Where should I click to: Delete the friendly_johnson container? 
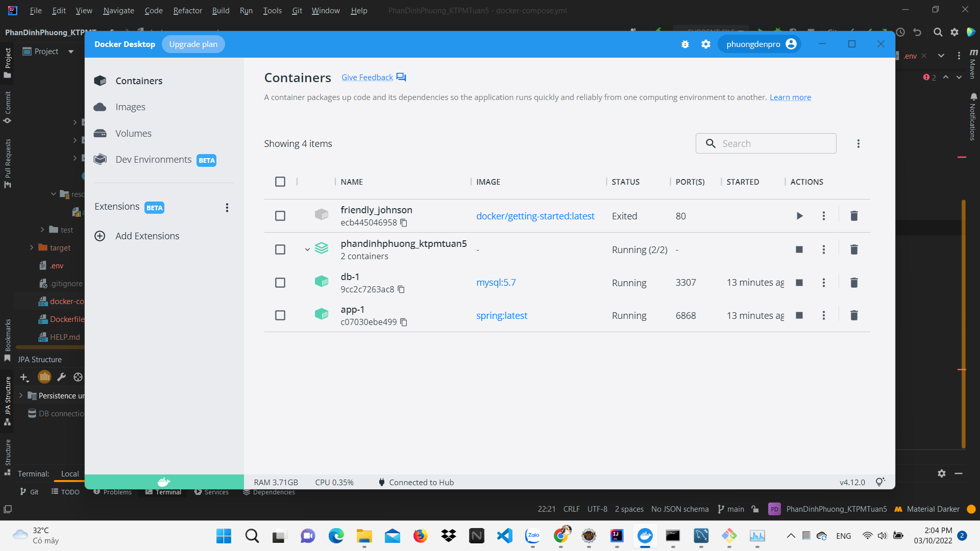[x=854, y=216]
